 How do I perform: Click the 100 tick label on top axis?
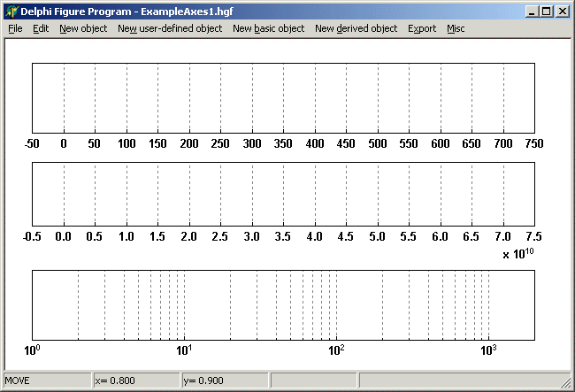coord(126,143)
